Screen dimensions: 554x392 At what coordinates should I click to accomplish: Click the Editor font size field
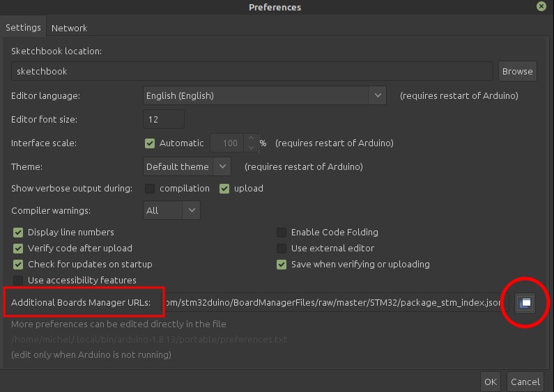click(x=164, y=119)
